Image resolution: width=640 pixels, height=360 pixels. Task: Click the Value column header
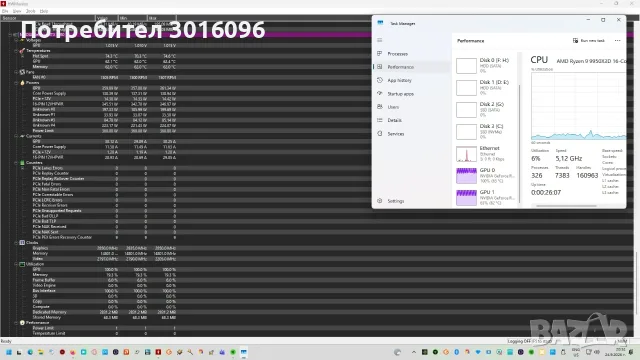click(107, 18)
